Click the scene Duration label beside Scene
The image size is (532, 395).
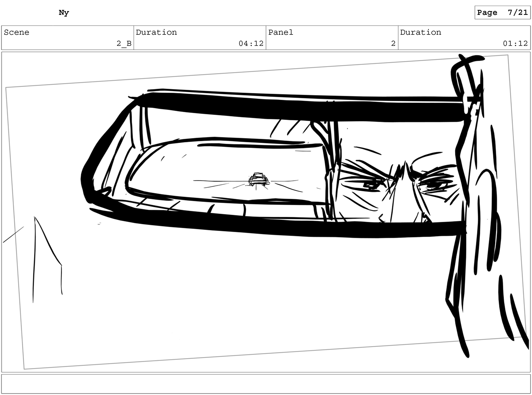(156, 32)
